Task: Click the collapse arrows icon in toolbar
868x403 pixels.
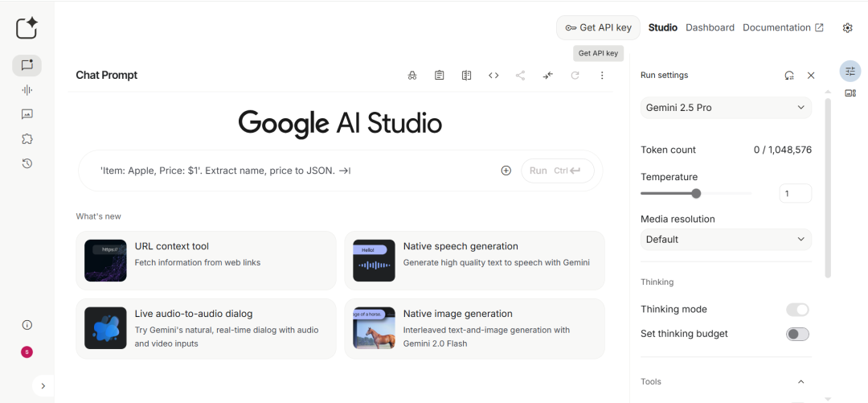Action: point(547,76)
